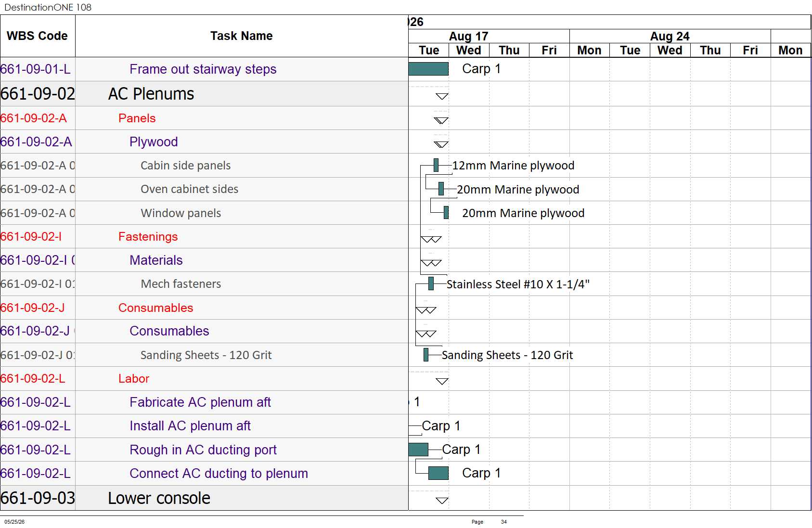
Task: Click the Mech fasteners Gantt bar
Action: (431, 283)
